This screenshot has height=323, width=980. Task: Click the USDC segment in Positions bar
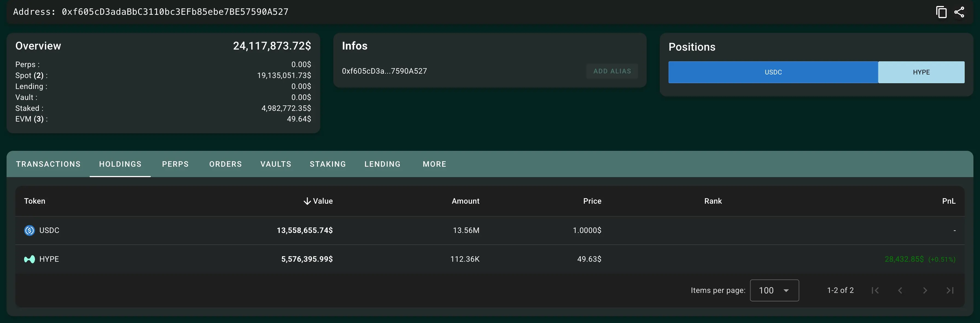tap(773, 72)
